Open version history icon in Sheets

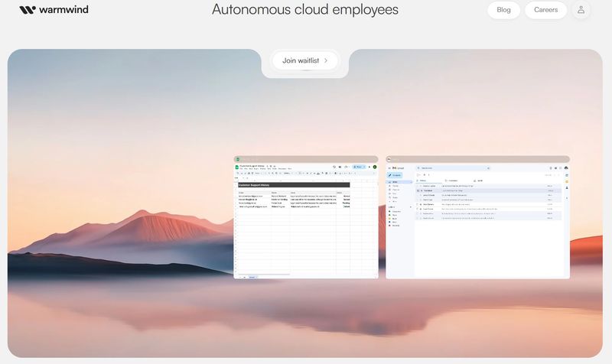(x=334, y=167)
